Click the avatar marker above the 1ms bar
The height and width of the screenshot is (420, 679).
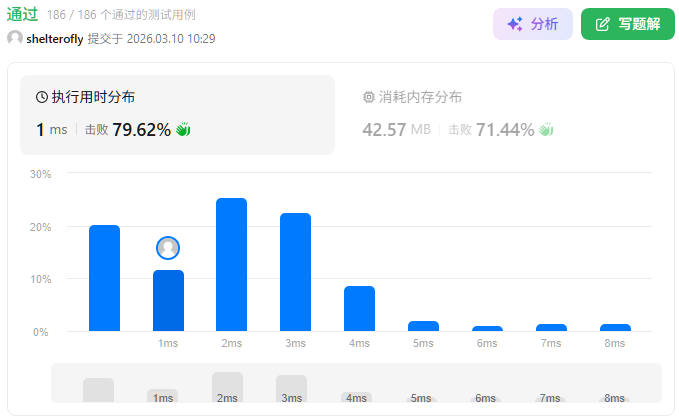pyautogui.click(x=168, y=247)
